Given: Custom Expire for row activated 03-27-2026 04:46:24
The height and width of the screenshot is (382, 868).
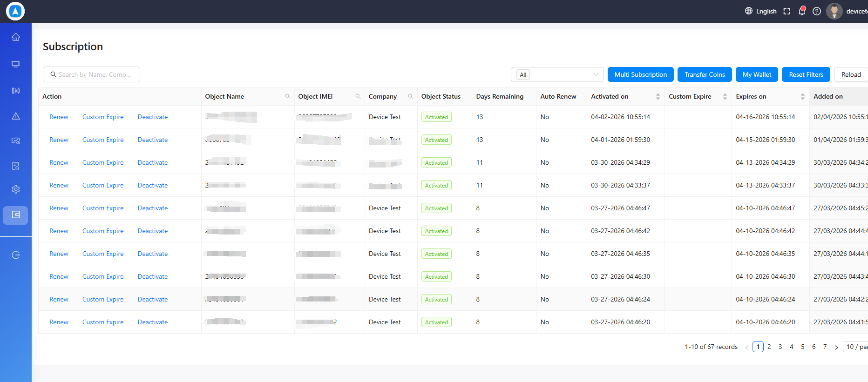Looking at the screenshot, I should (103, 299).
